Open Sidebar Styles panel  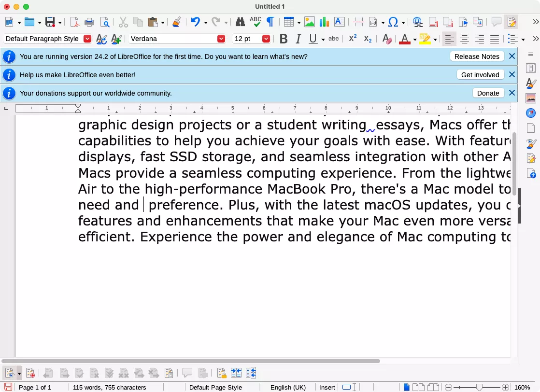[x=531, y=83]
